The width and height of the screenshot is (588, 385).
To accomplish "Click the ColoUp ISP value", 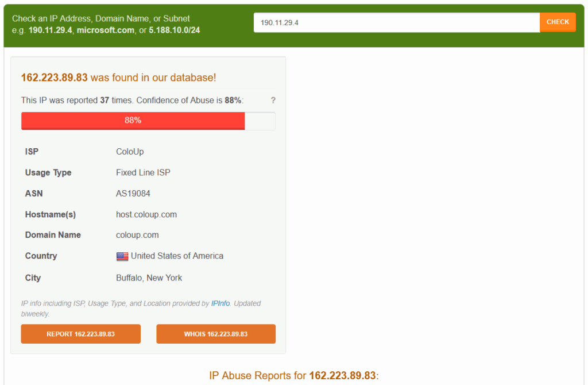I will tap(130, 152).
